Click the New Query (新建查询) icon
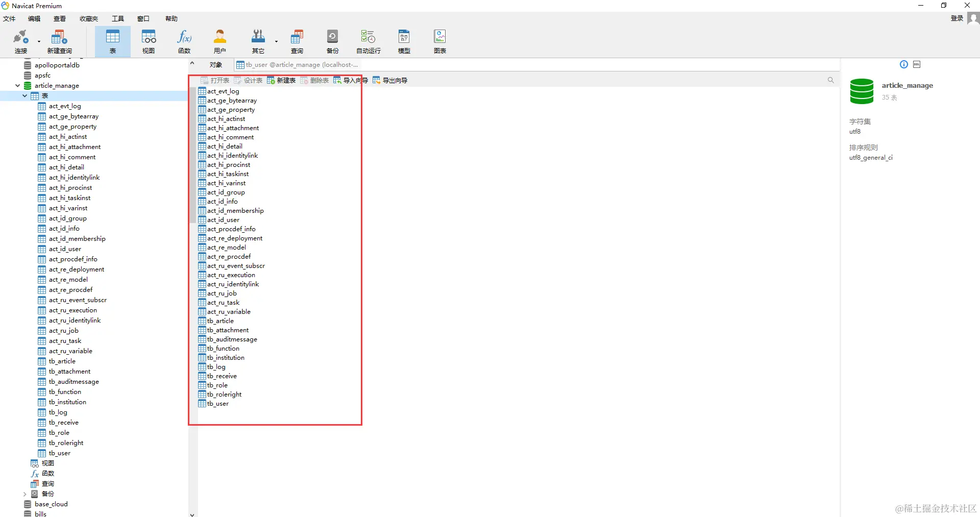 point(59,41)
